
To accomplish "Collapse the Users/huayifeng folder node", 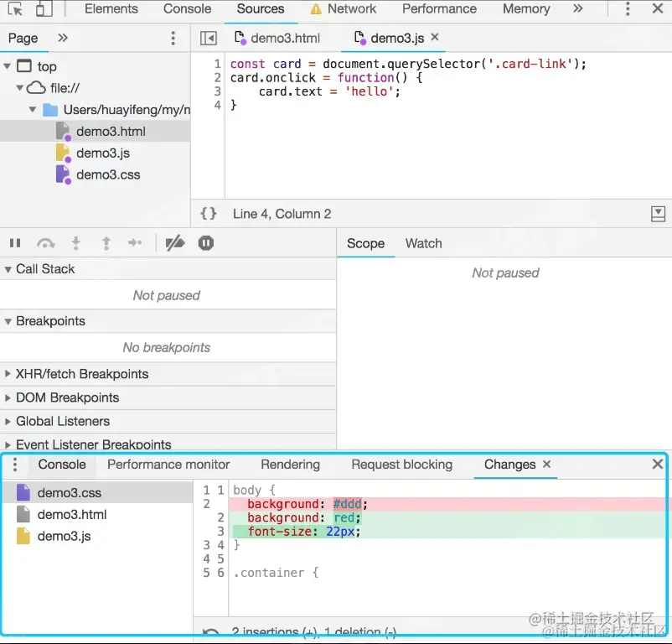I will (x=33, y=110).
